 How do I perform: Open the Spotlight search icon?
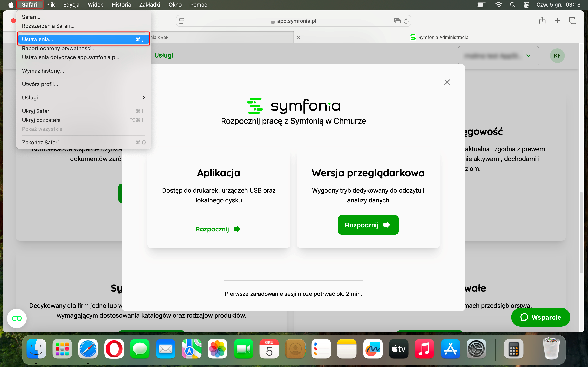point(512,5)
